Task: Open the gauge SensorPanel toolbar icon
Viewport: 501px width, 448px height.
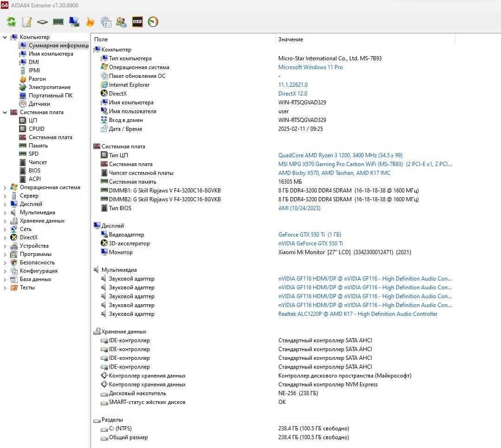Action: coord(153,22)
